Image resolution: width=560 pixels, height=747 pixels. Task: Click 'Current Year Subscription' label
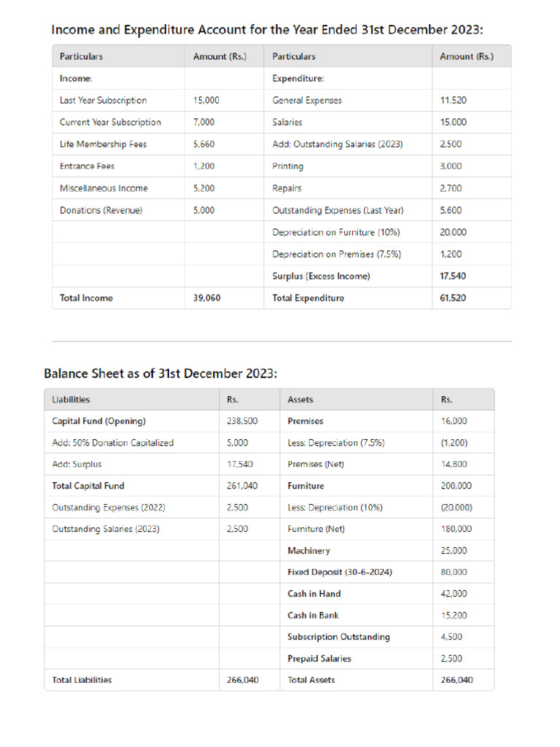[111, 122]
